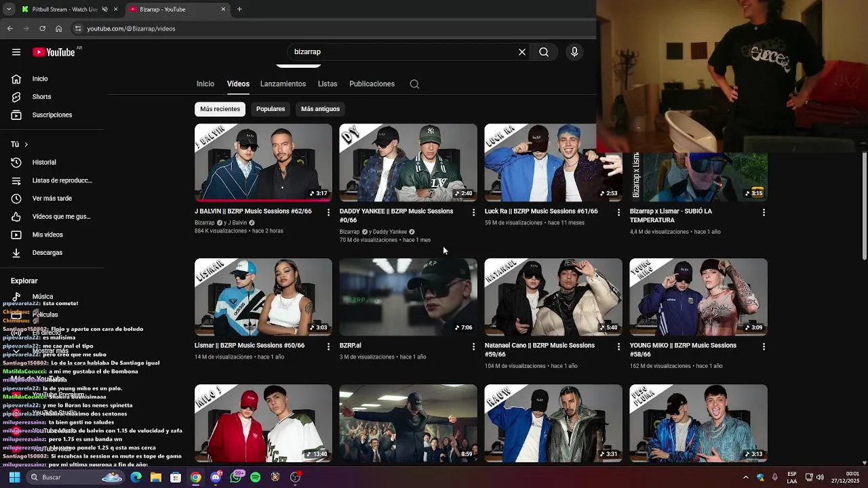Click the browser address bar URL
This screenshot has height=488, width=868.
click(x=131, y=28)
